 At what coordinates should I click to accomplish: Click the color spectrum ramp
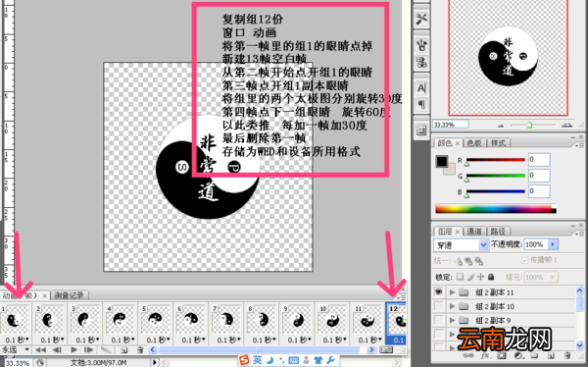496,208
